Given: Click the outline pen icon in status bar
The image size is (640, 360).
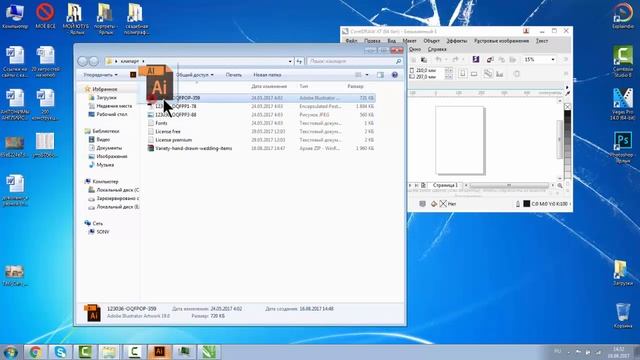Looking at the screenshot, I should coord(518,204).
